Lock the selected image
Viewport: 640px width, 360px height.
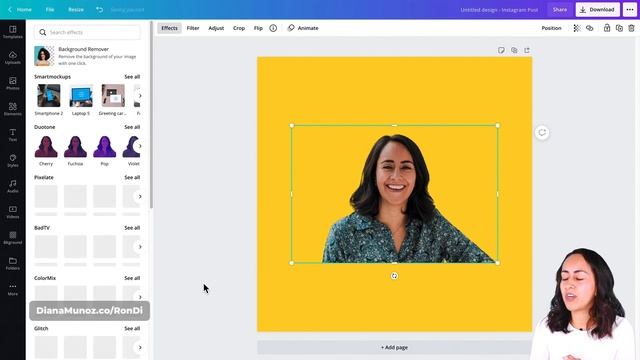tap(607, 28)
